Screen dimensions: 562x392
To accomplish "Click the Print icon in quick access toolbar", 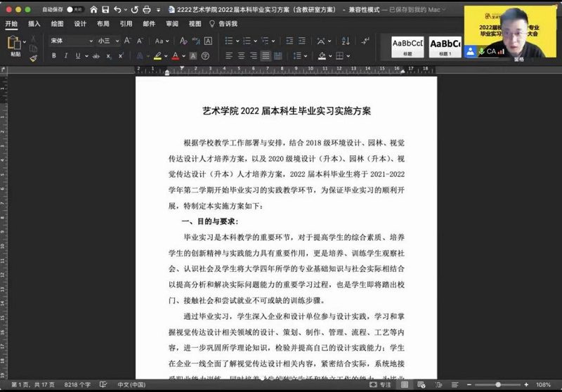I will pos(146,10).
